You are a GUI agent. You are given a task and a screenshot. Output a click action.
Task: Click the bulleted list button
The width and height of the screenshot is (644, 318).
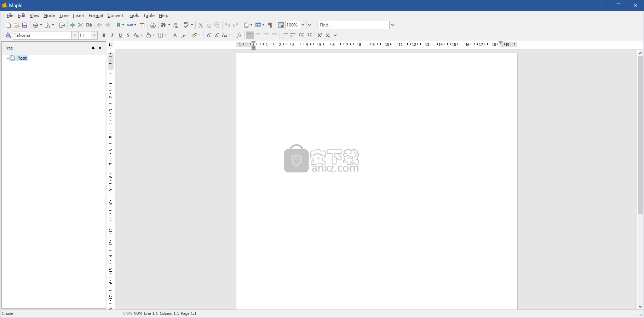pyautogui.click(x=293, y=35)
